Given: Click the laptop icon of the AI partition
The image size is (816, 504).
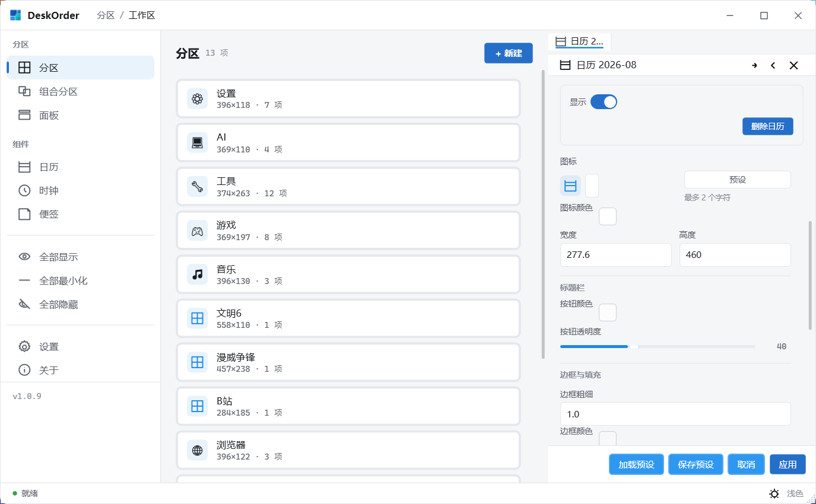Looking at the screenshot, I should tap(198, 142).
